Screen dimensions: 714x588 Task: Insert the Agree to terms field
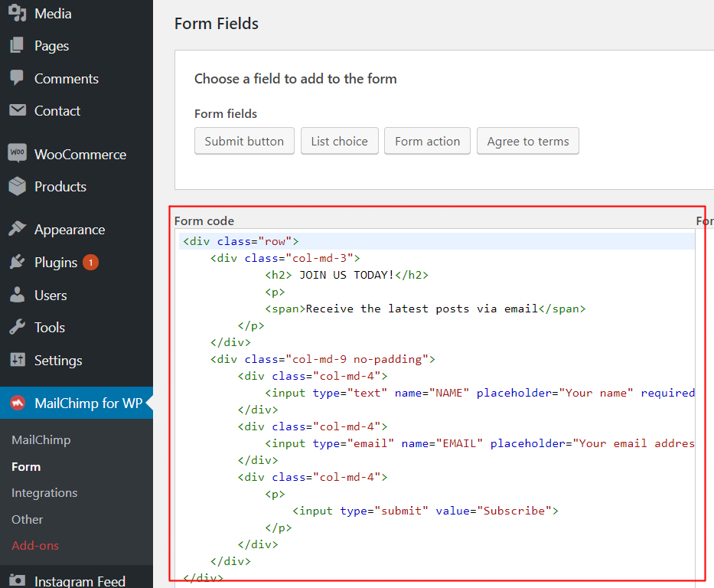528,141
